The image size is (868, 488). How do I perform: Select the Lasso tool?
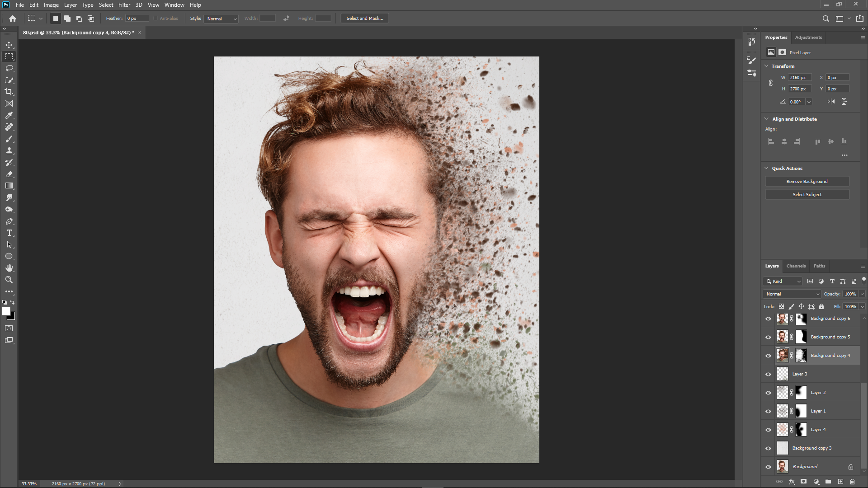[9, 68]
